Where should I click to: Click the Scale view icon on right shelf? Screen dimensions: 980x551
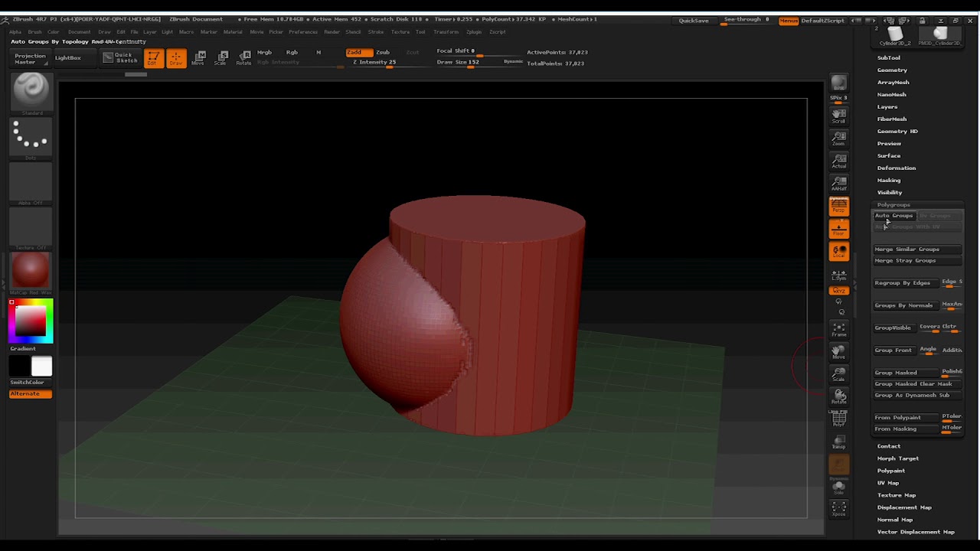[839, 374]
